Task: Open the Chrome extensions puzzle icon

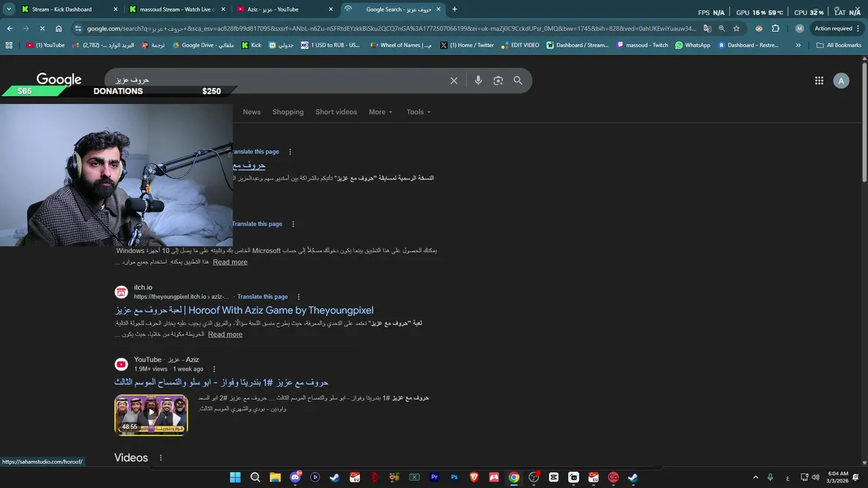Action: pyautogui.click(x=776, y=28)
